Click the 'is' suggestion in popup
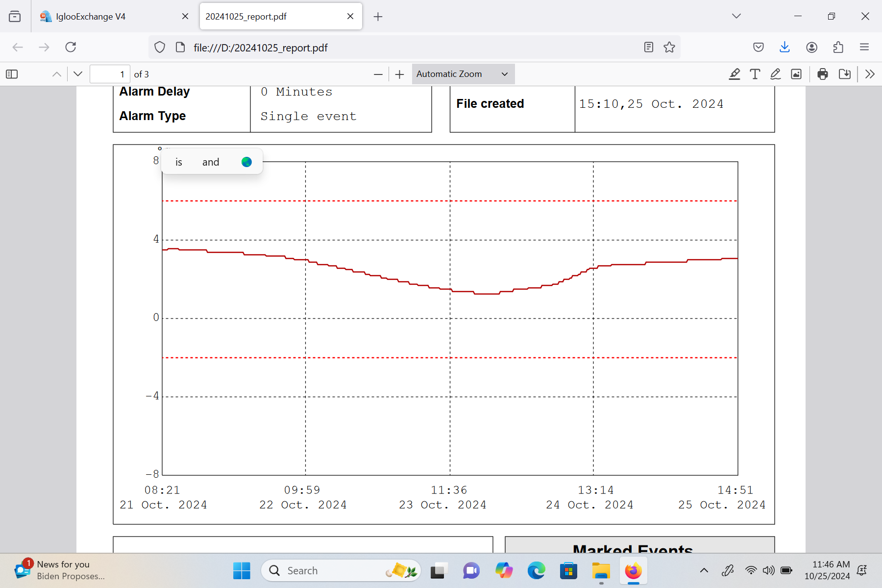This screenshot has width=882, height=588. [x=179, y=162]
